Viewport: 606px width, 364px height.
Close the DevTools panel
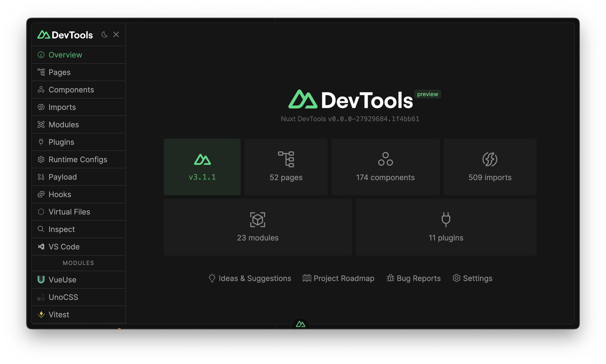(116, 35)
